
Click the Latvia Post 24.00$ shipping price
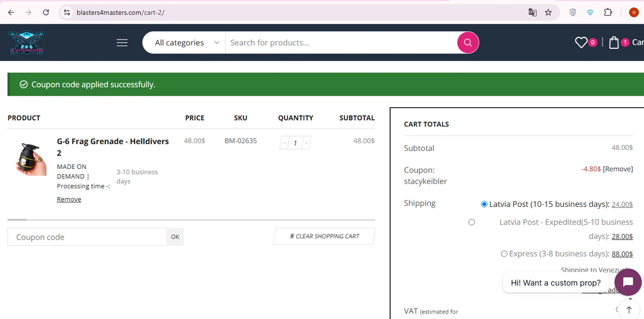point(622,205)
